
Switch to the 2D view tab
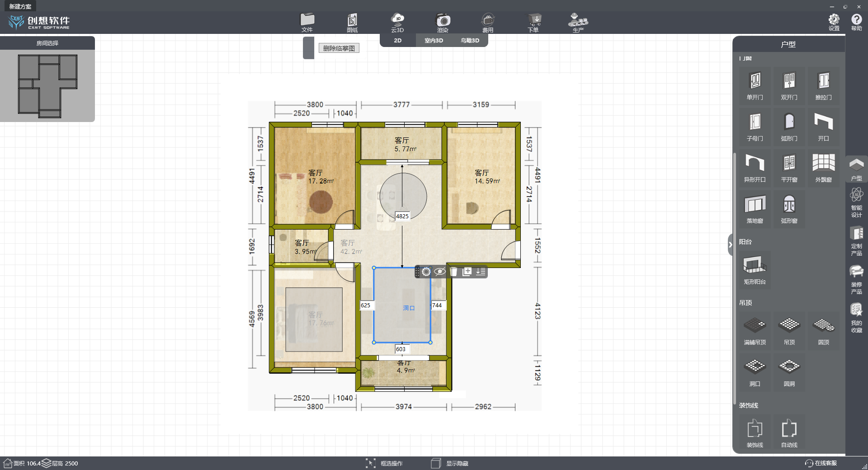click(x=398, y=40)
